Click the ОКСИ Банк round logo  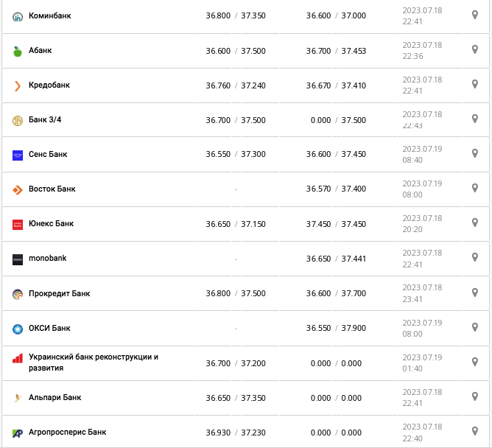click(x=18, y=329)
